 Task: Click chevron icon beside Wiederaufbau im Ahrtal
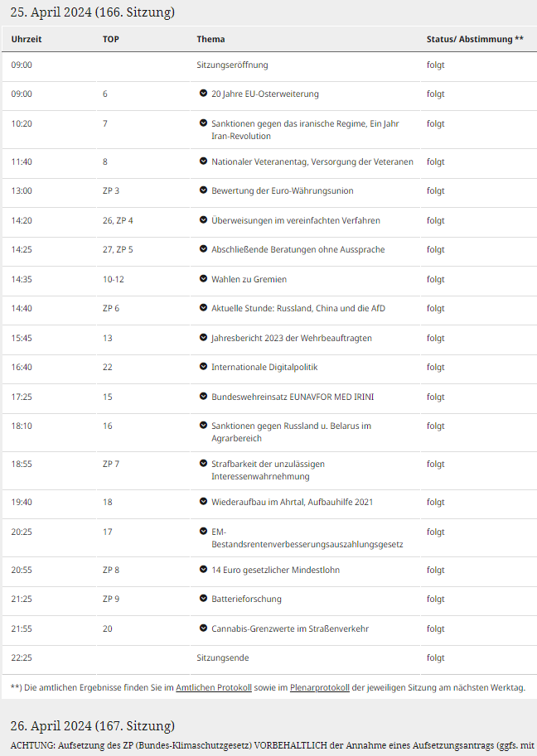203,502
